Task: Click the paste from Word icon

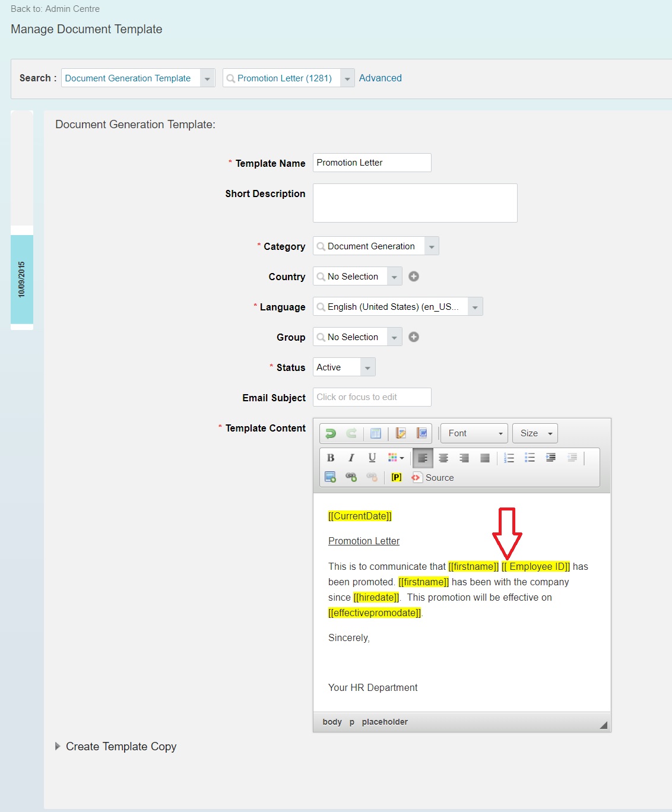Action: click(421, 433)
